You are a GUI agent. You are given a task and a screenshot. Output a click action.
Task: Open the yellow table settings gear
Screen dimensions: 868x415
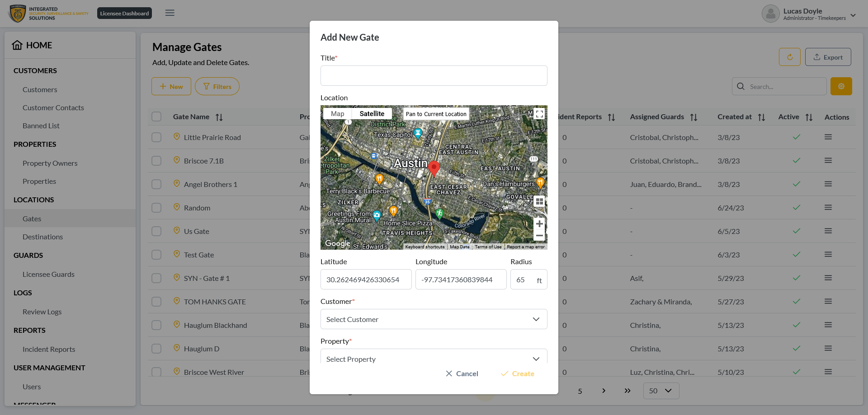pos(841,86)
